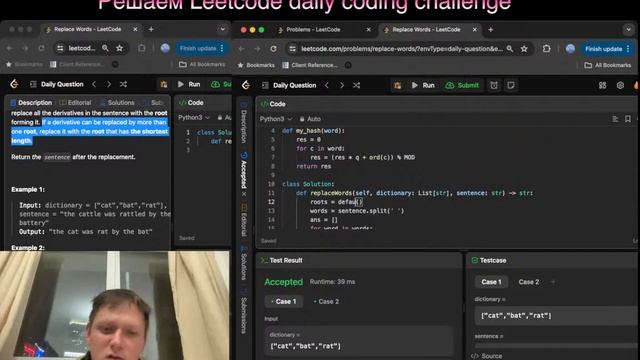
Task: Close the Problems - LeetCode browser tab
Action: (369, 30)
